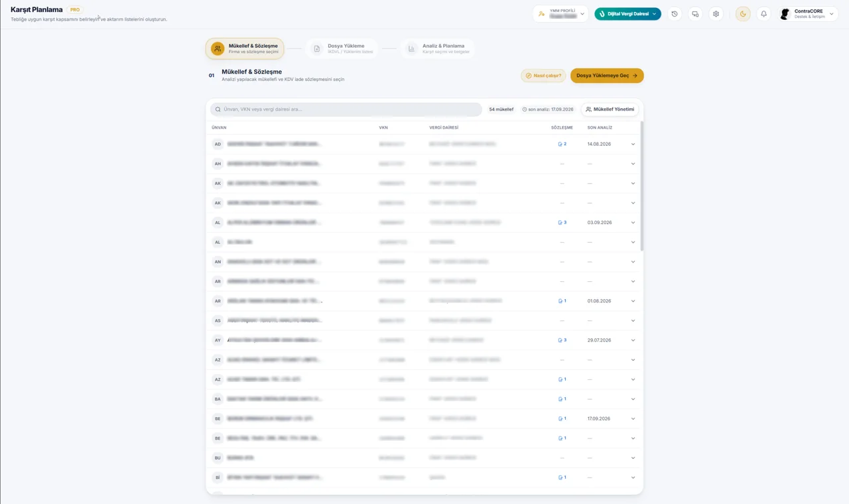Open the YMM Profili dropdown

[x=560, y=14]
